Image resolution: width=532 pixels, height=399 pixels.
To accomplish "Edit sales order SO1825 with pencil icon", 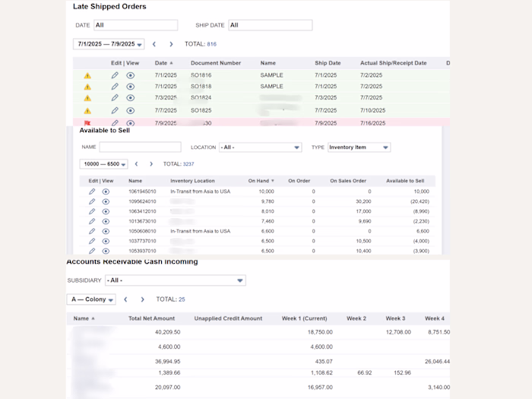I will [115, 111].
